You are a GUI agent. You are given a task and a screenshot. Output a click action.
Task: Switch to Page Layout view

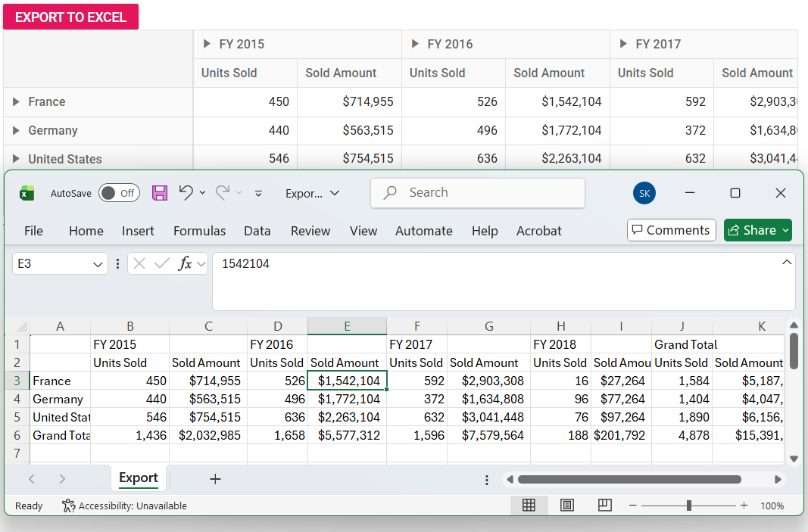tap(567, 506)
